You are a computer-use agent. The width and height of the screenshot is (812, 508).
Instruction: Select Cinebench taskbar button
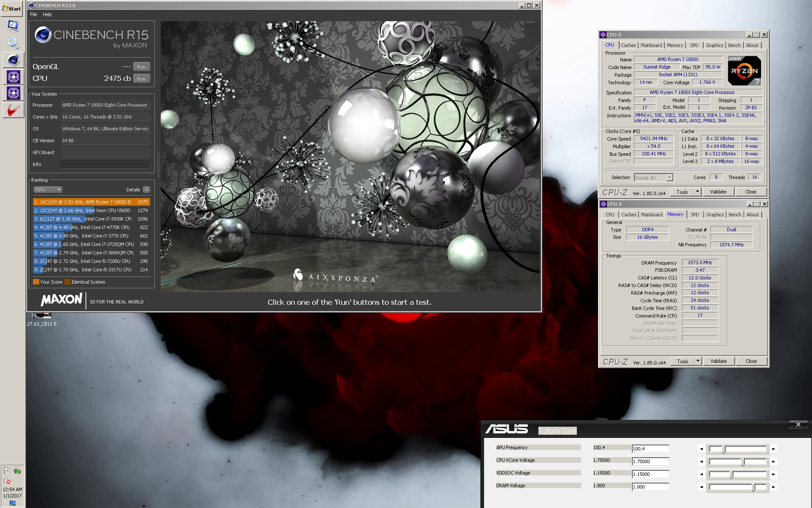click(x=13, y=60)
